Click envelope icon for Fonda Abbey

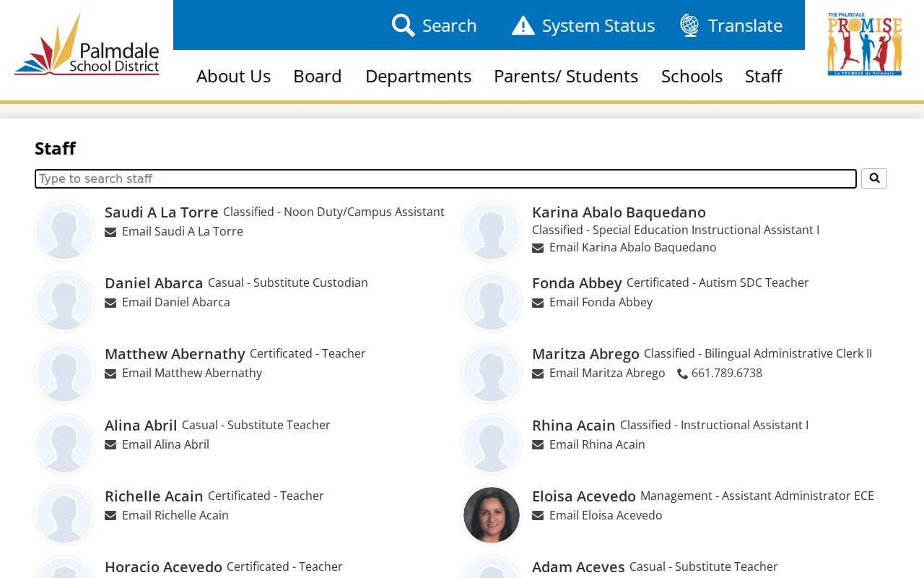point(538,303)
